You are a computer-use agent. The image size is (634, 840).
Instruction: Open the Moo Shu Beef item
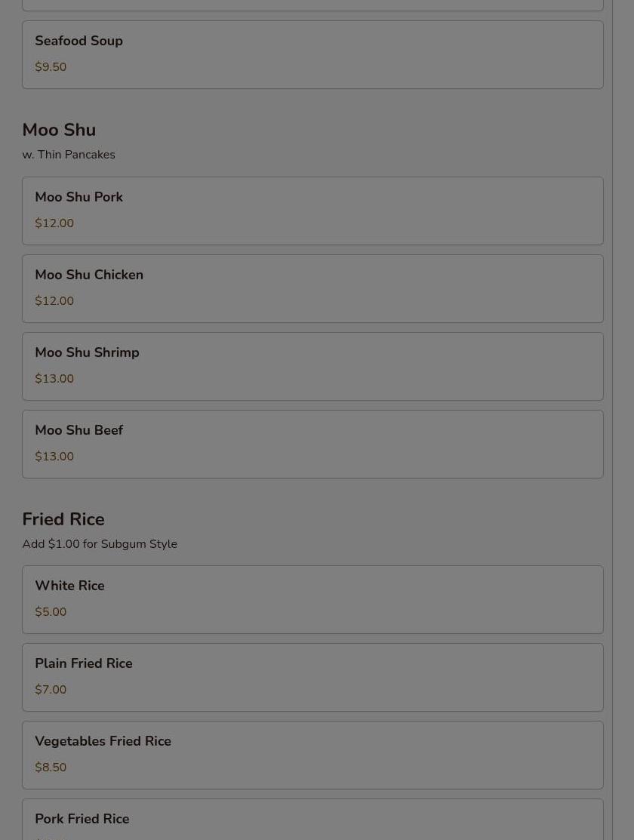coord(312,444)
